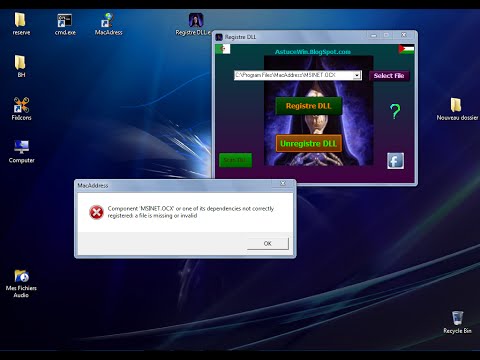Screen dimensions: 480x360
Task: Open Mes Fichiers Audio folder
Action: (21, 283)
